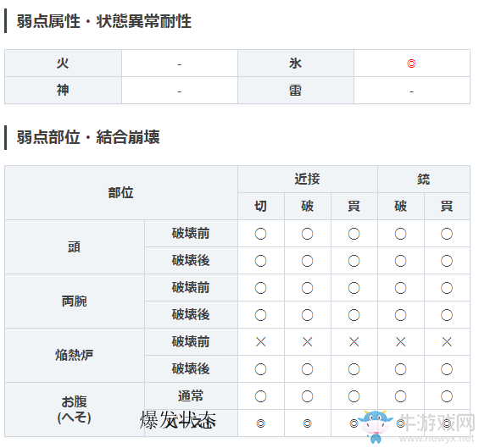479x448 pixels.
Task: Click the 弱点属性・状態異常耐性 heading
Action: pos(104,21)
